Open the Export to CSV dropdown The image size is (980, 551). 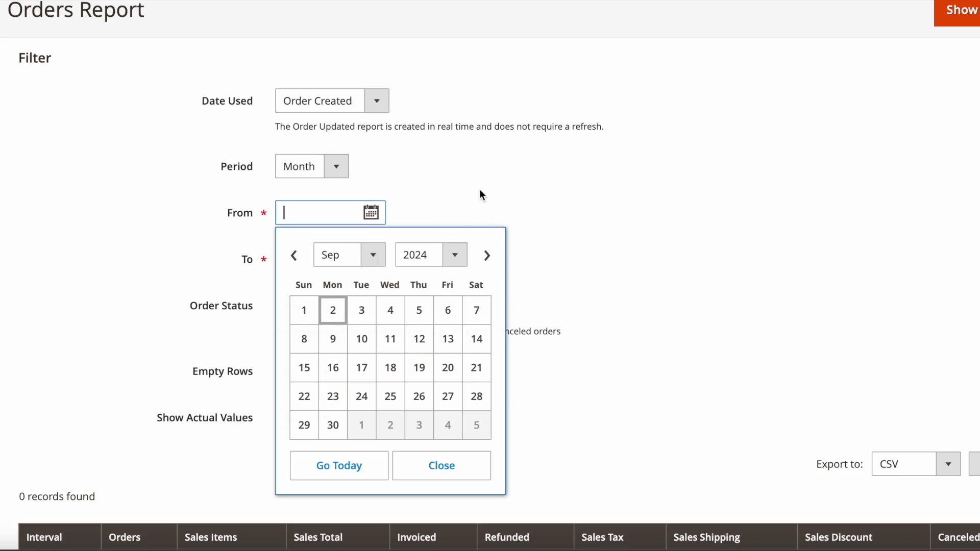click(x=916, y=464)
